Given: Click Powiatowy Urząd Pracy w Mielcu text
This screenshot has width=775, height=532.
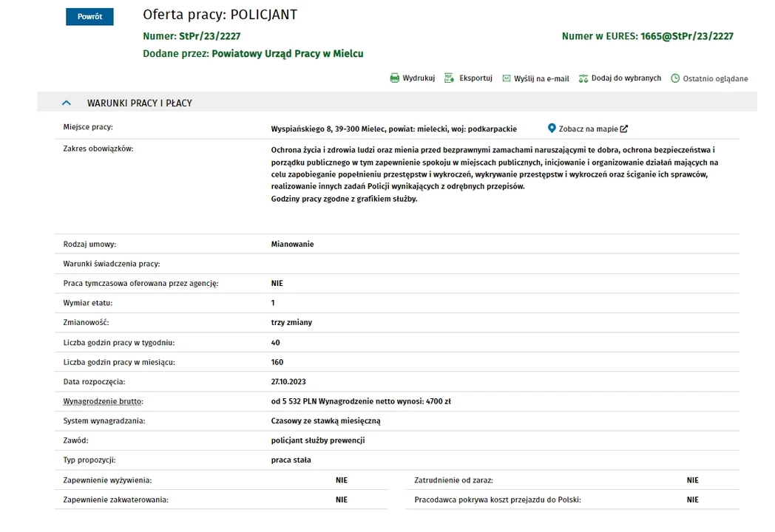Looking at the screenshot, I should (287, 53).
